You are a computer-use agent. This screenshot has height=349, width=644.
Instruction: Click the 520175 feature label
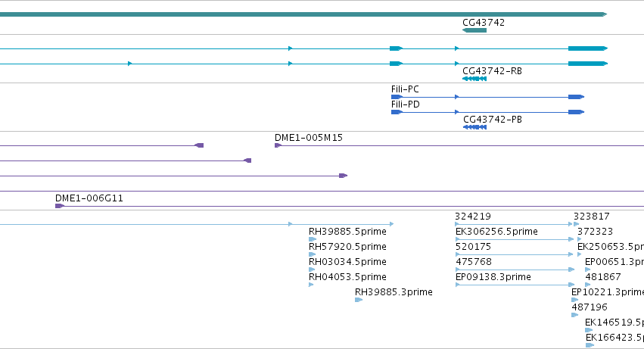pos(473,247)
